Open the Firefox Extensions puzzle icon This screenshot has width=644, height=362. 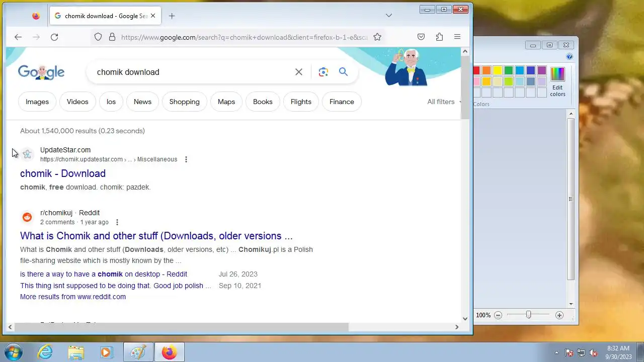coord(439,37)
